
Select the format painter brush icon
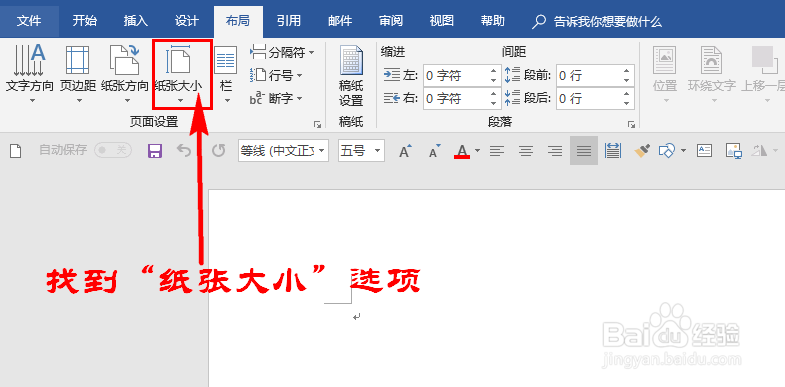[642, 150]
